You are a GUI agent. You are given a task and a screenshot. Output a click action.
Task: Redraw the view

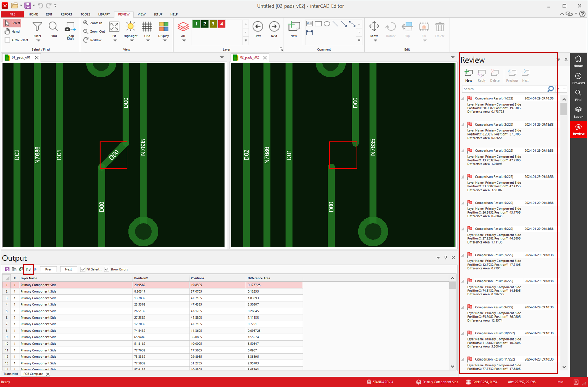[x=93, y=40]
